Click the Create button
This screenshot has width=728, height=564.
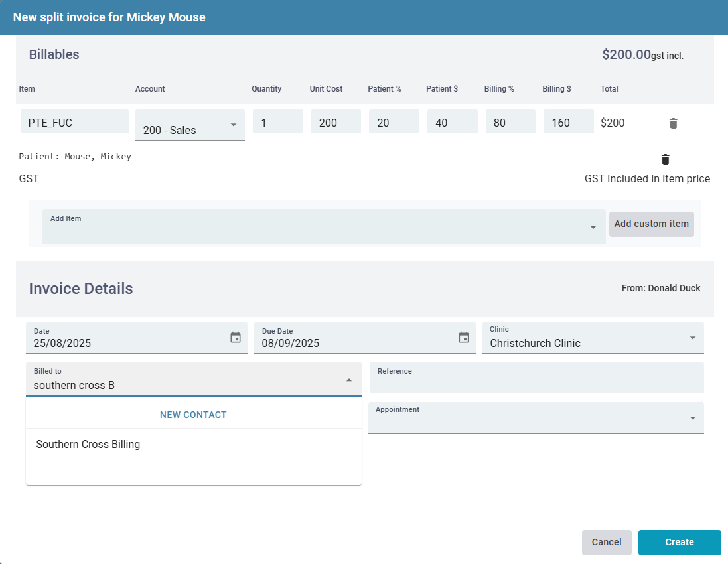pos(679,542)
